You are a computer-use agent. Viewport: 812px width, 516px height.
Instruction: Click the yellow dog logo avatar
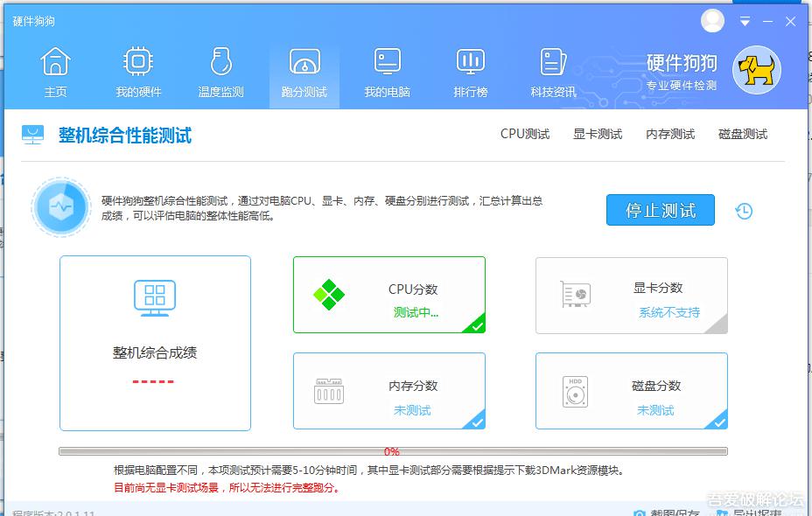pos(757,70)
